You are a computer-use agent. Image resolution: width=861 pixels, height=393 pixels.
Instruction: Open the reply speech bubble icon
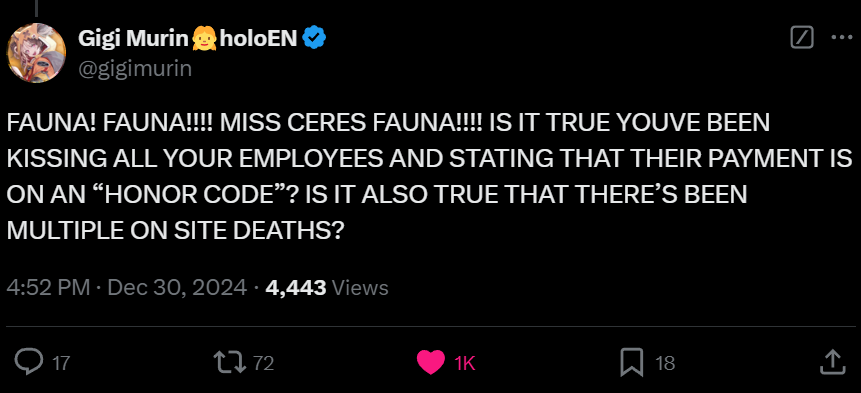pos(28,362)
